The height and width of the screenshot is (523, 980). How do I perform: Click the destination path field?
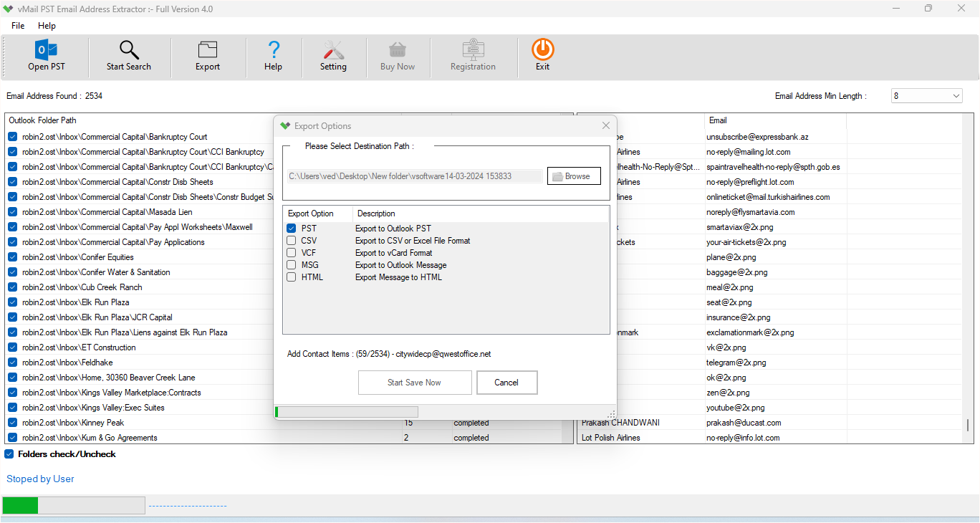coord(415,176)
